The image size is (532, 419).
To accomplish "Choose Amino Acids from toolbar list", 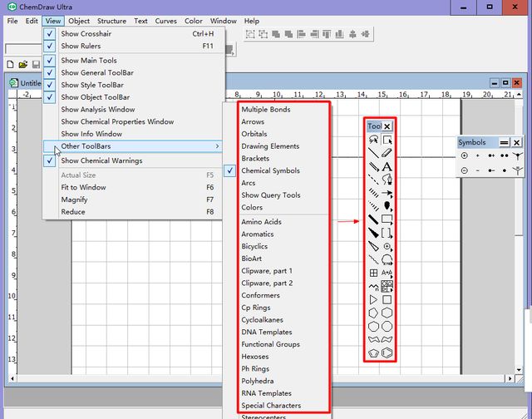I will click(x=261, y=222).
